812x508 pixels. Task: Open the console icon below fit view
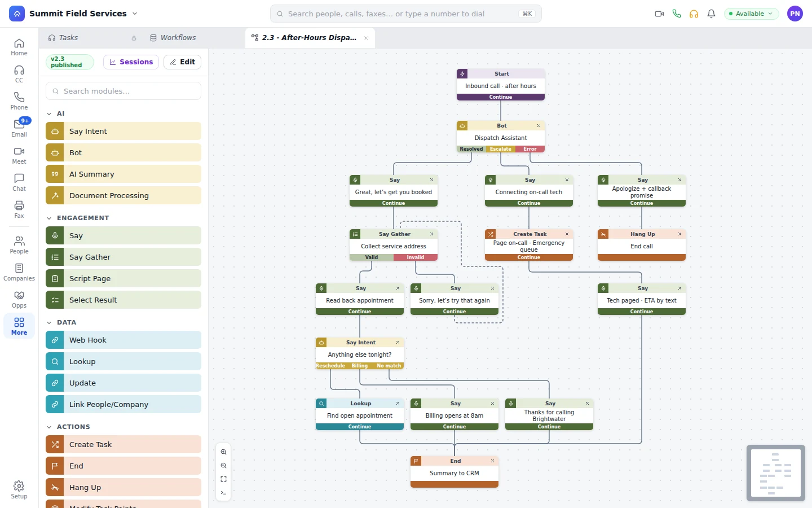224,493
